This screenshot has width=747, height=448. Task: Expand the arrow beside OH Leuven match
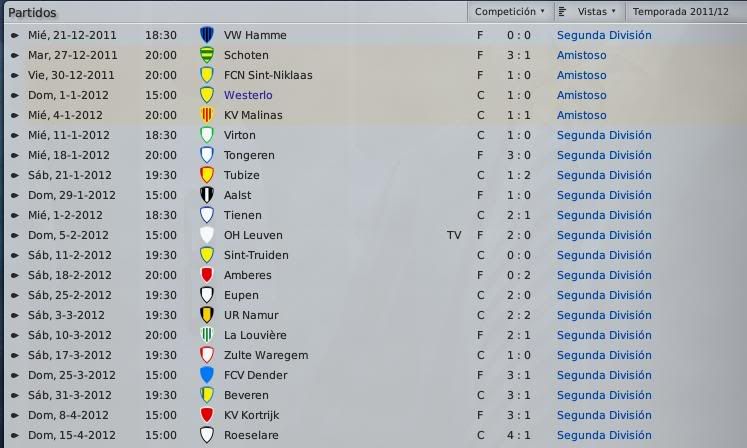15,235
